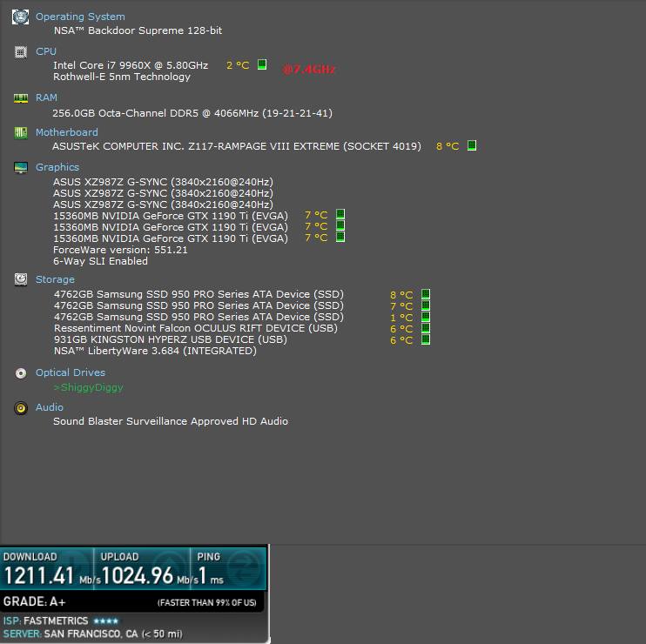Click the Optical Drives disc icon
646x644 pixels.
(x=21, y=373)
